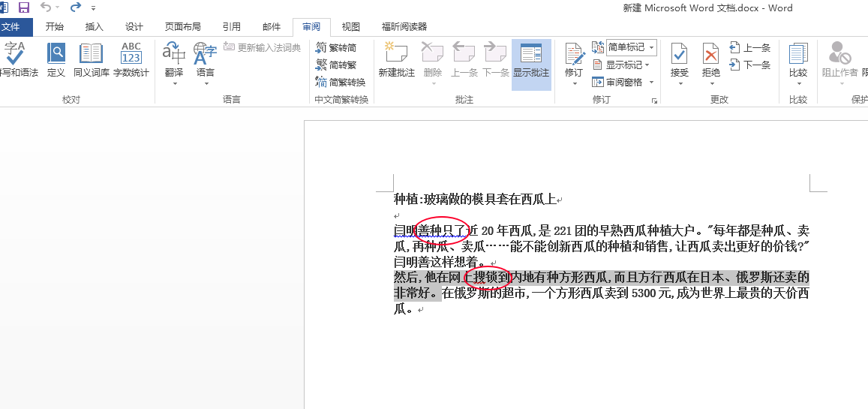Save document via quick access save icon

point(24,8)
